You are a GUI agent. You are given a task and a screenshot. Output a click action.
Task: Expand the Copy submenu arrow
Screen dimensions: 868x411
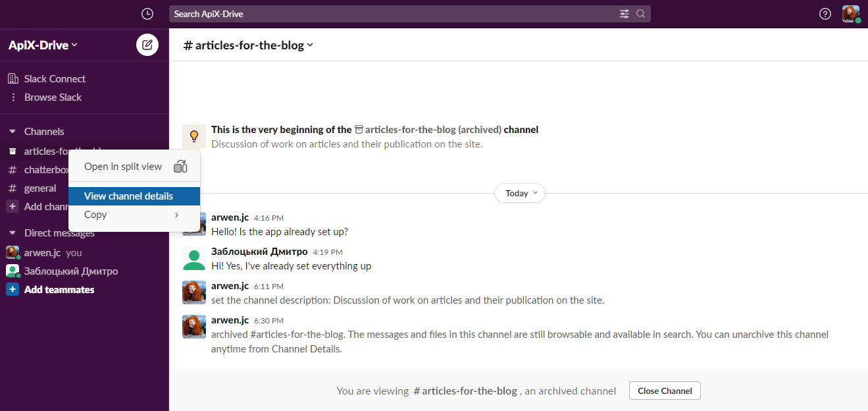pyautogui.click(x=176, y=215)
